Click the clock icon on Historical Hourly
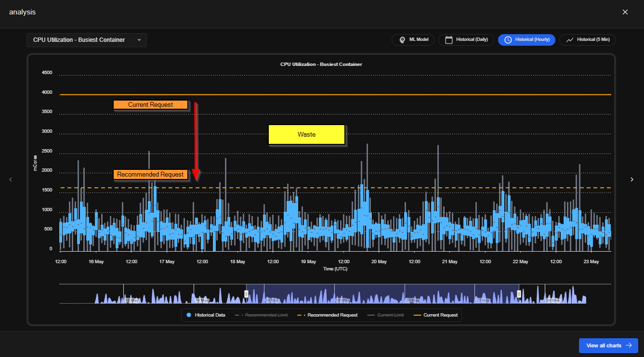644x357 pixels. click(508, 40)
